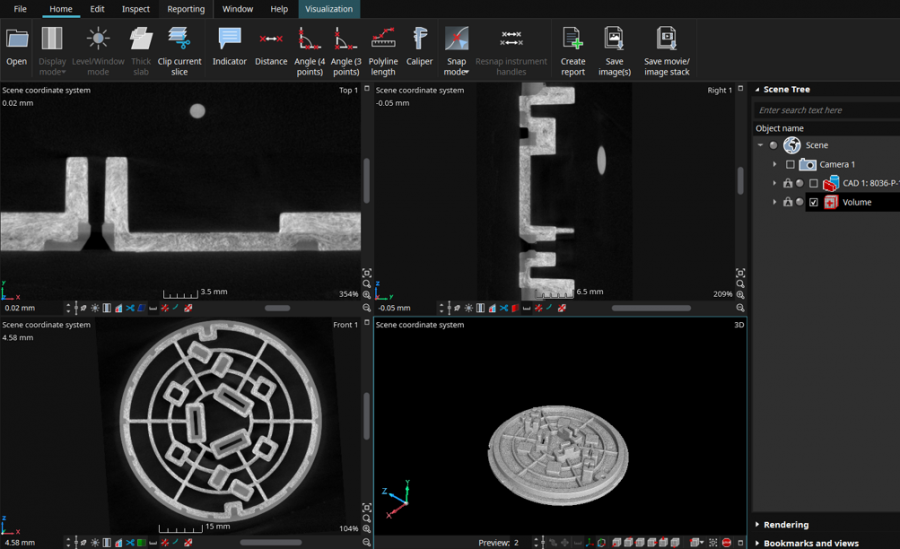Image resolution: width=900 pixels, height=549 pixels.
Task: Zoom out on the Front 1 view
Action: point(367,542)
